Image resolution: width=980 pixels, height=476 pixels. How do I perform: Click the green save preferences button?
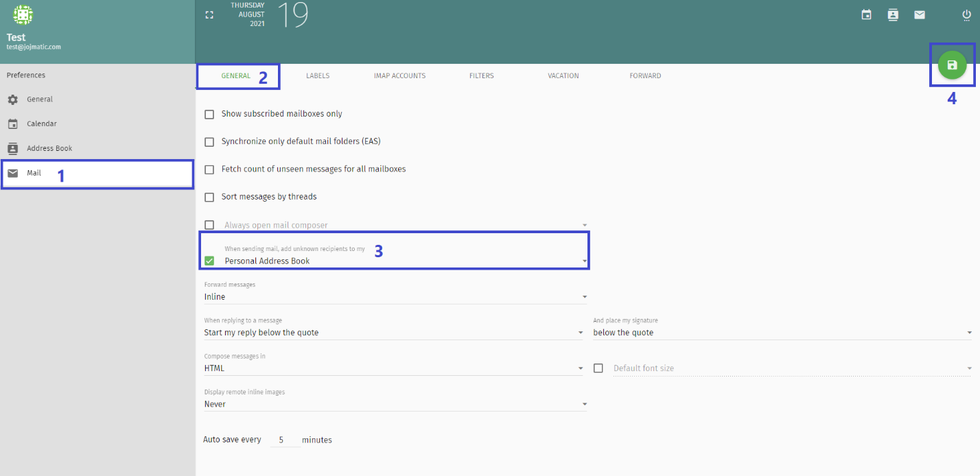(x=952, y=65)
